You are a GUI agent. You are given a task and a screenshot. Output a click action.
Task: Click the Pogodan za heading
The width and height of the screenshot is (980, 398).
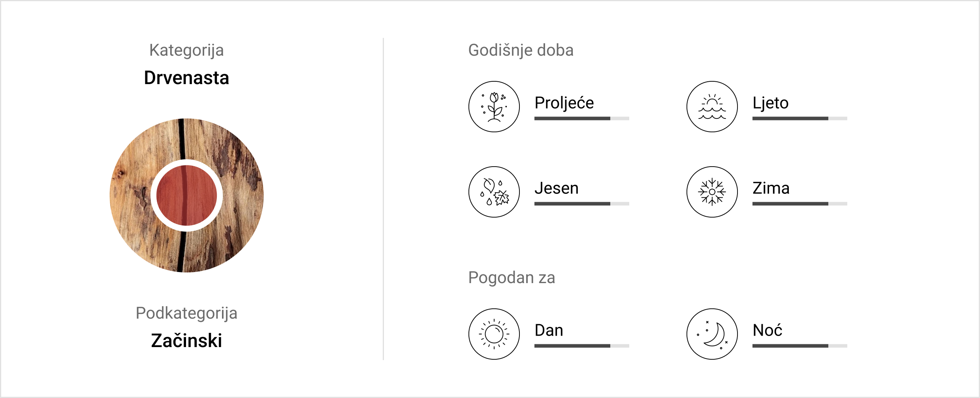click(x=512, y=278)
